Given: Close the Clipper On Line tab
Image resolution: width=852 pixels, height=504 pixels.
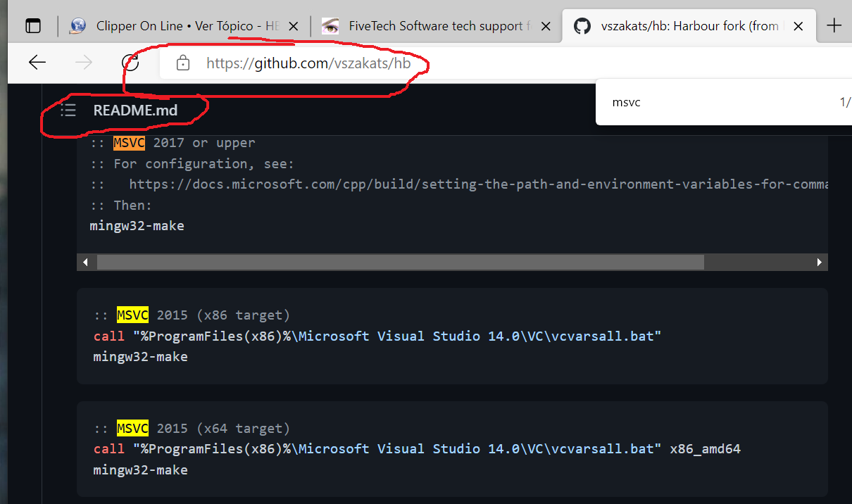Looking at the screenshot, I should pyautogui.click(x=294, y=26).
